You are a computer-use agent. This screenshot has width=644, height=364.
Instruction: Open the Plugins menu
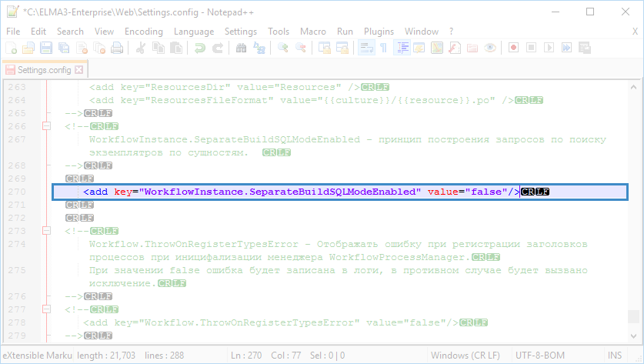point(379,32)
